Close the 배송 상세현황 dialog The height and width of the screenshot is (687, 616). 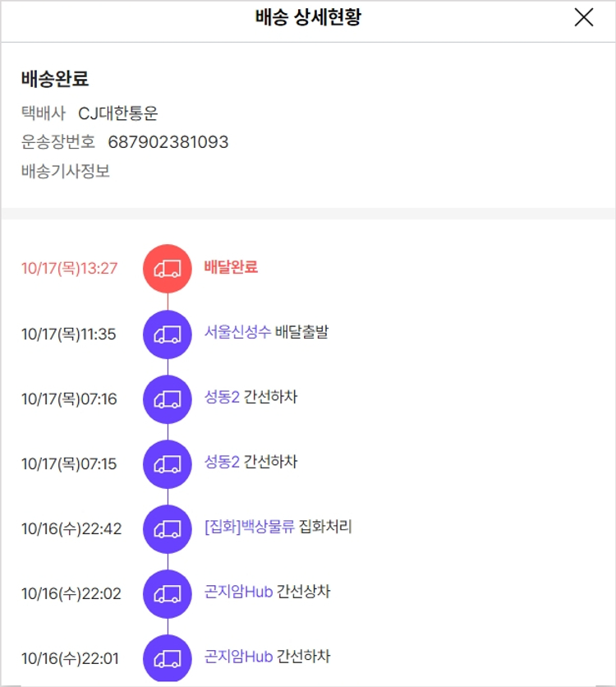tap(584, 18)
